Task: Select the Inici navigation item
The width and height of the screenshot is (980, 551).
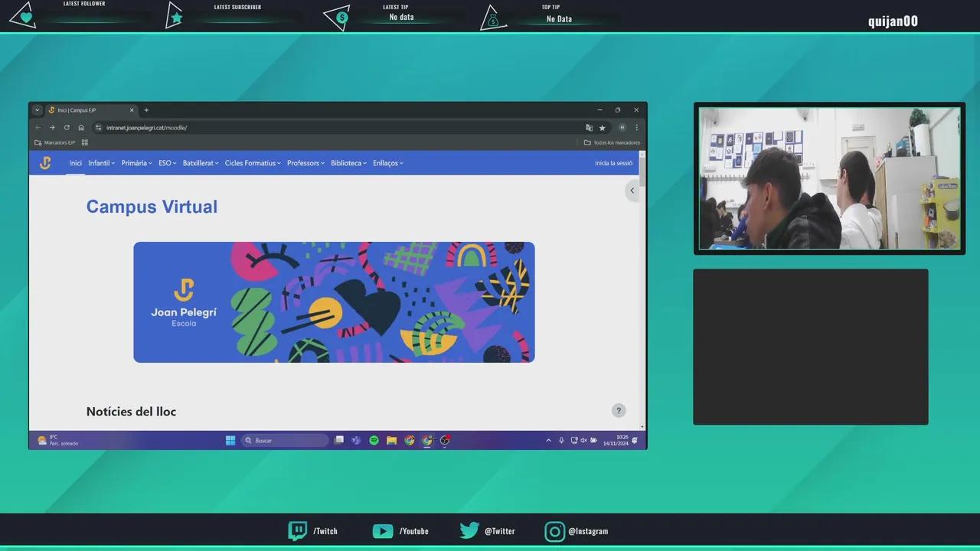Action: click(75, 163)
